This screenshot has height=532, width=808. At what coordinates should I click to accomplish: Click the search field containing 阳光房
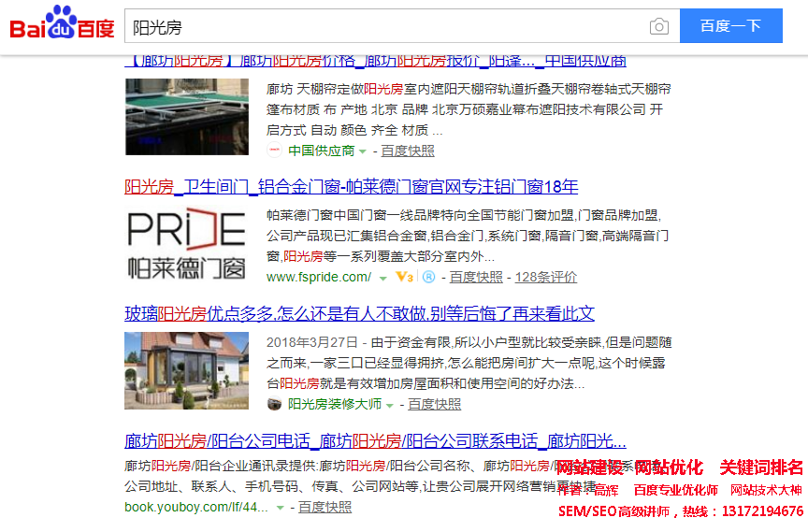[x=383, y=26]
